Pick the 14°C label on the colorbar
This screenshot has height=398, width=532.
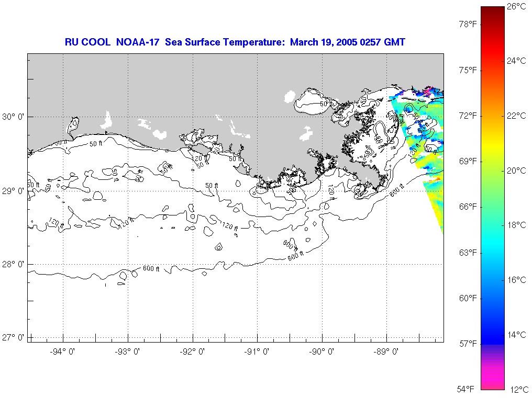pyautogui.click(x=516, y=335)
